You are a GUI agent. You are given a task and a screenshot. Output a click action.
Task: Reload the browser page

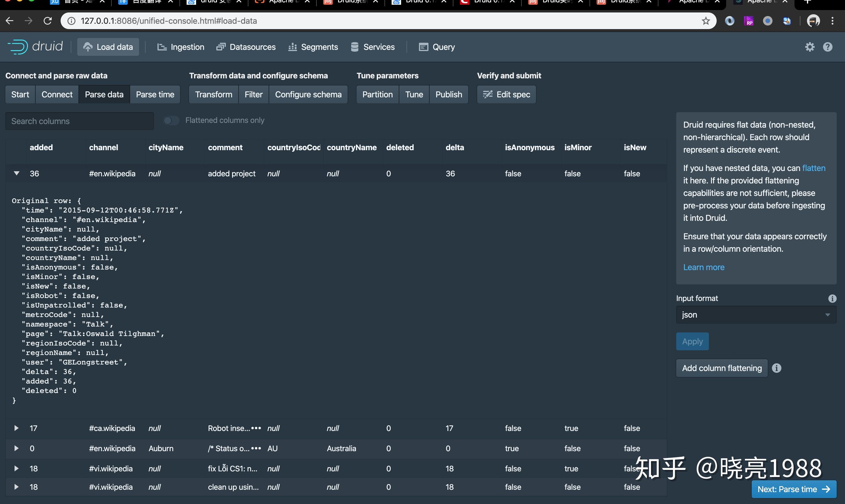click(x=48, y=21)
